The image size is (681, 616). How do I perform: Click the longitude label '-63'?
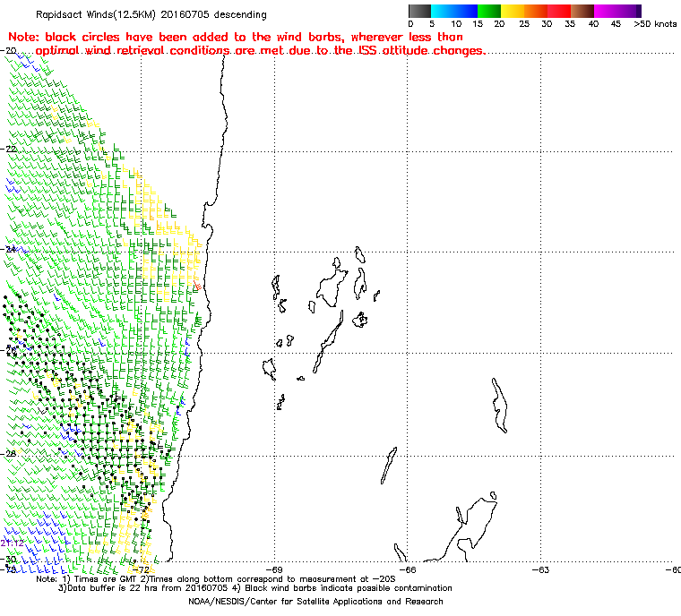pos(540,569)
